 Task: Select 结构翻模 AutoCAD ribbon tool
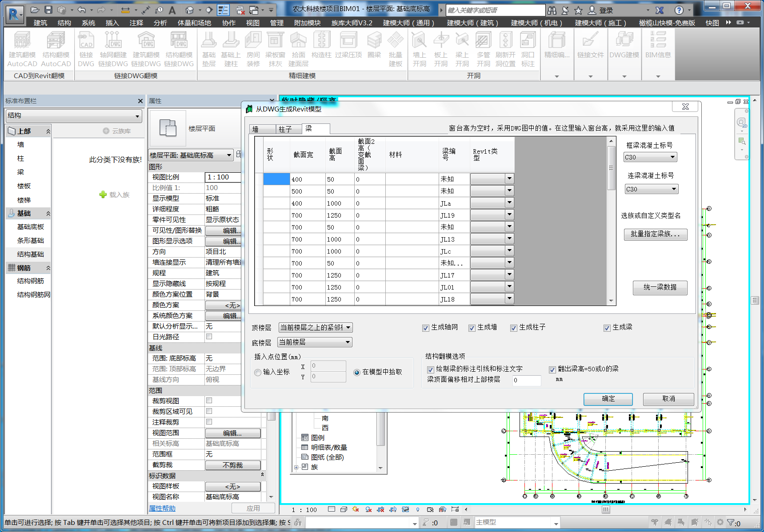(x=56, y=49)
